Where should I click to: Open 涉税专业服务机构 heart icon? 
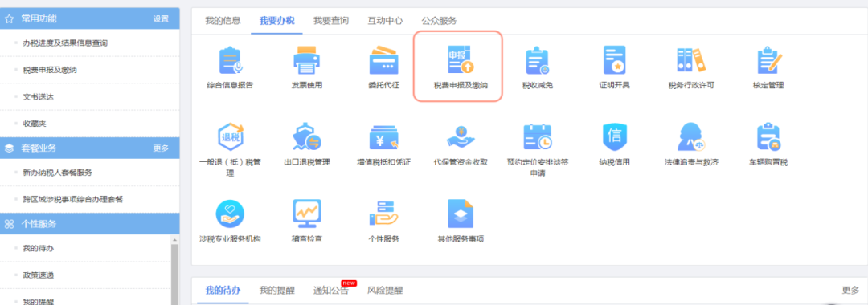click(230, 214)
